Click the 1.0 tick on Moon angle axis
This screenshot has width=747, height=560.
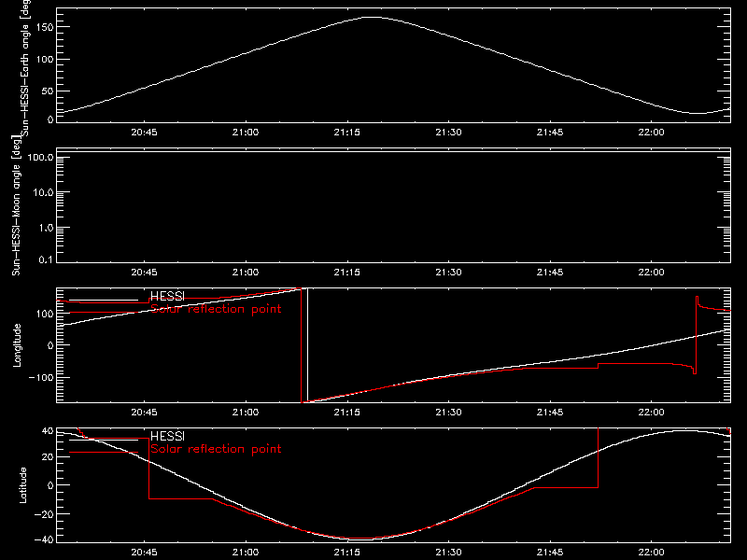[46, 228]
